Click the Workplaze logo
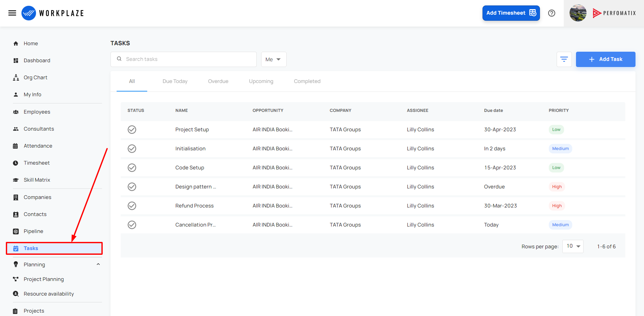The width and height of the screenshot is (644, 316). tap(53, 13)
